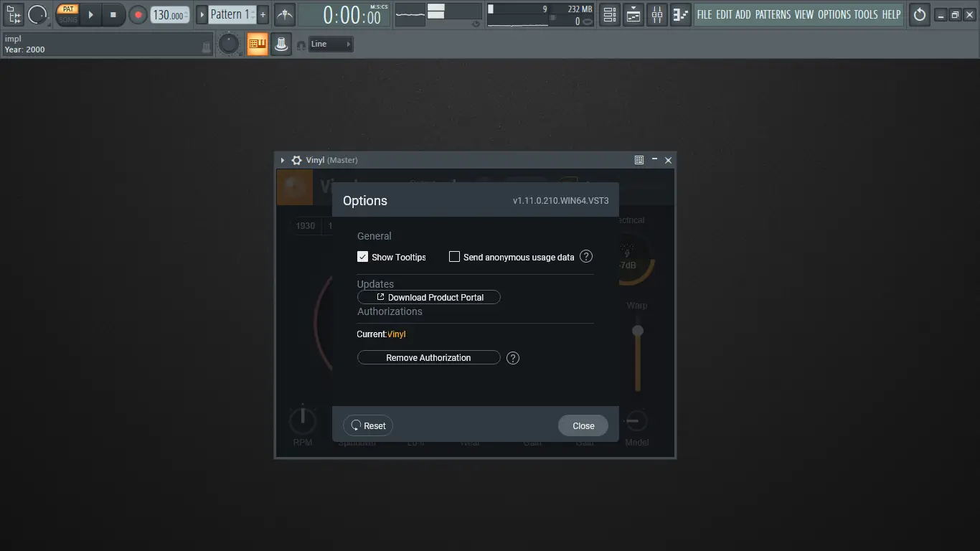Click the main pitch knob
The width and height of the screenshot is (980, 551).
tap(229, 44)
